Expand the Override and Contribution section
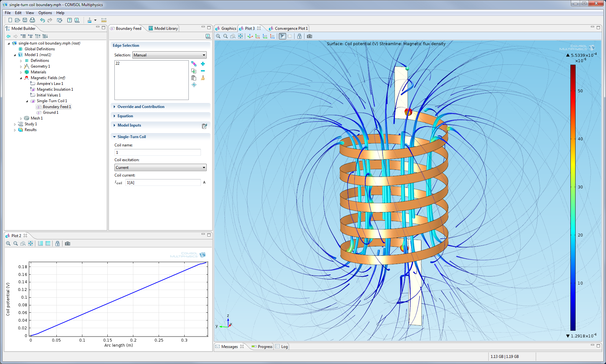The height and width of the screenshot is (364, 606). pyautogui.click(x=141, y=107)
